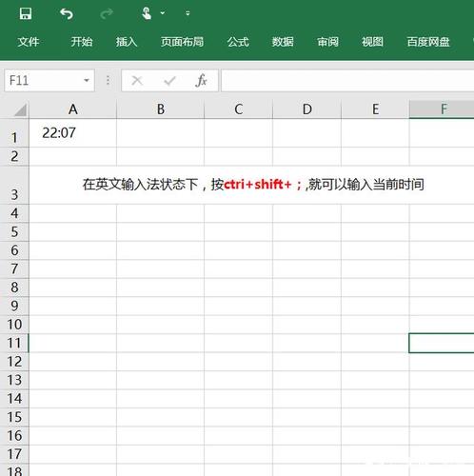Select row 5 header
The height and width of the screenshot is (476, 474).
point(14,232)
